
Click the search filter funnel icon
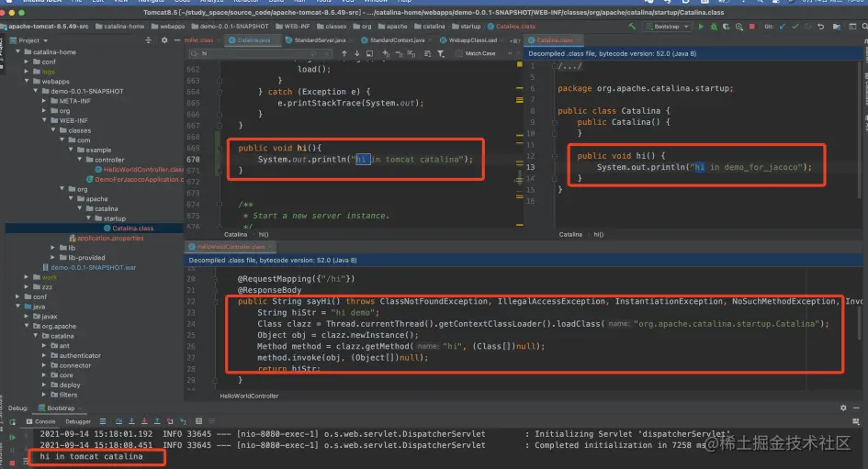tap(441, 53)
